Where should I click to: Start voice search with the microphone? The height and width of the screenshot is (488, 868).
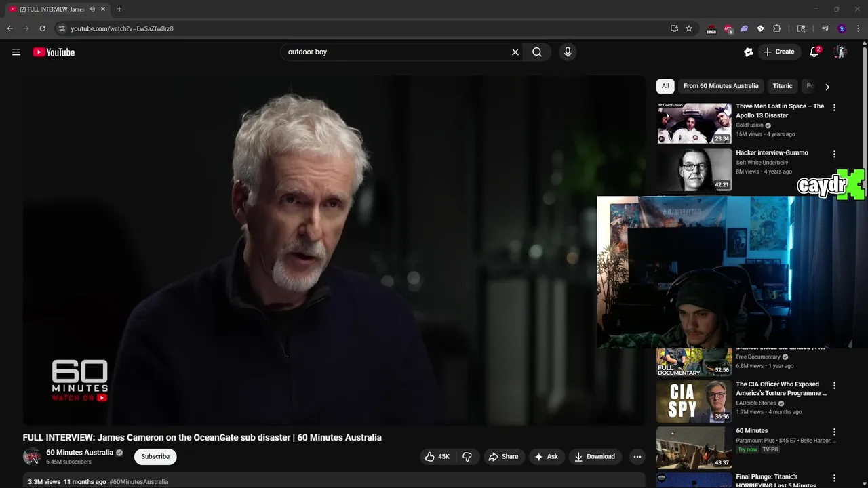click(568, 52)
